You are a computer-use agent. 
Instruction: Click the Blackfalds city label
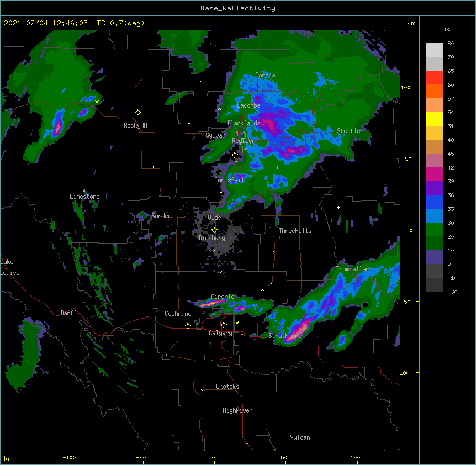click(x=244, y=123)
